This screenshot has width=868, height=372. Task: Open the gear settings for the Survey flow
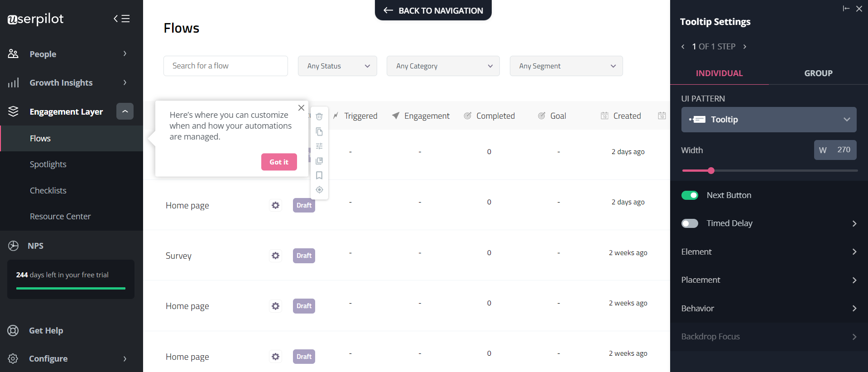tap(275, 256)
